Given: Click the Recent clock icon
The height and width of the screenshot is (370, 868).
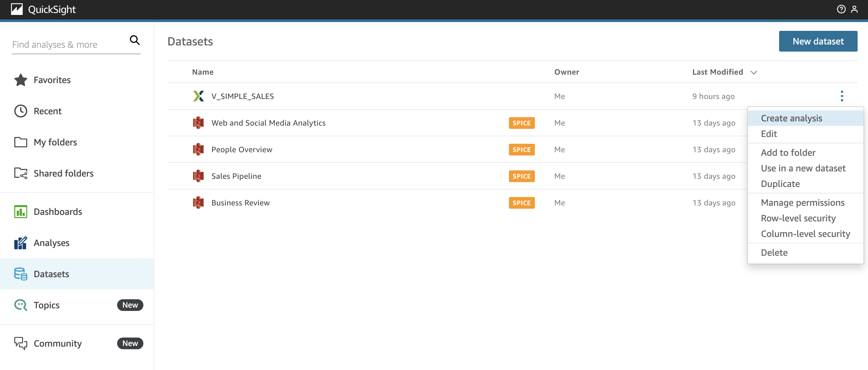Looking at the screenshot, I should (x=20, y=111).
